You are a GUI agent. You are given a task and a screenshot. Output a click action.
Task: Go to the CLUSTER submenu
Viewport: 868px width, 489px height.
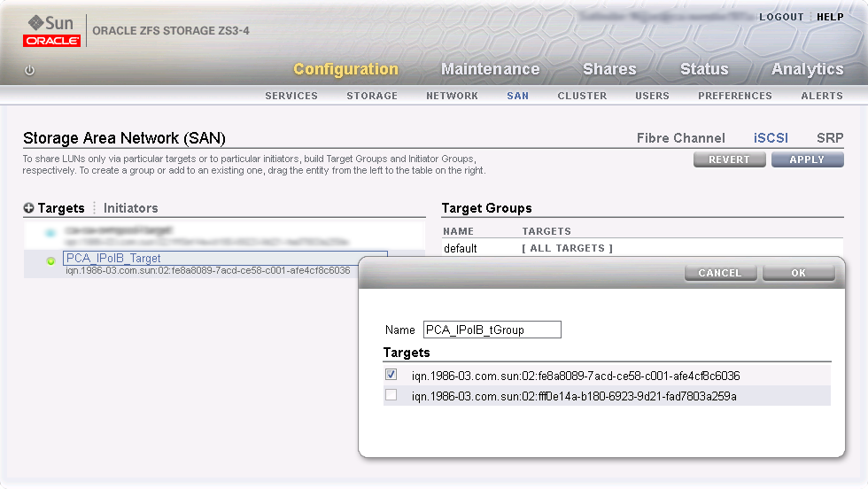point(582,96)
